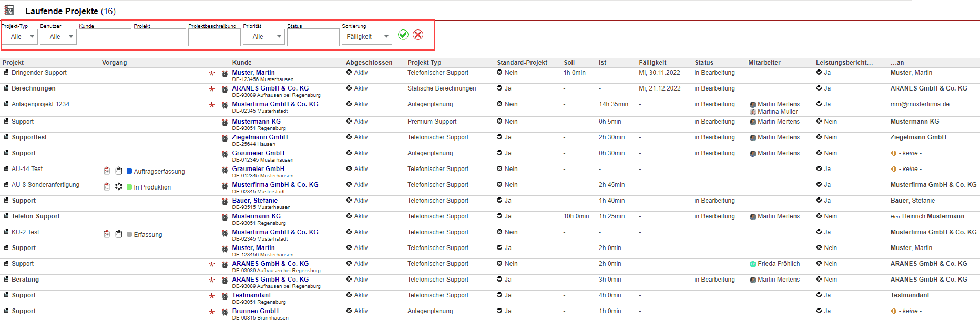Open the Brunnen GmbH customer link
Screen dimensions: 980x329
(x=256, y=311)
